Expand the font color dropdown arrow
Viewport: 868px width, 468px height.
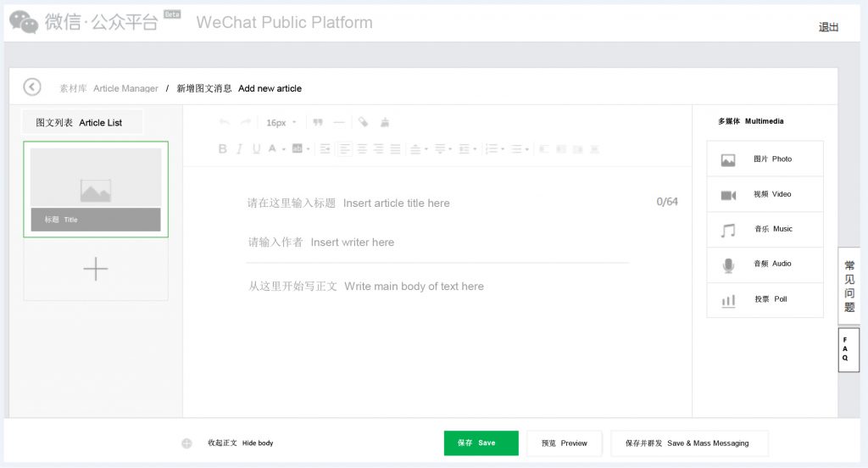tap(283, 149)
